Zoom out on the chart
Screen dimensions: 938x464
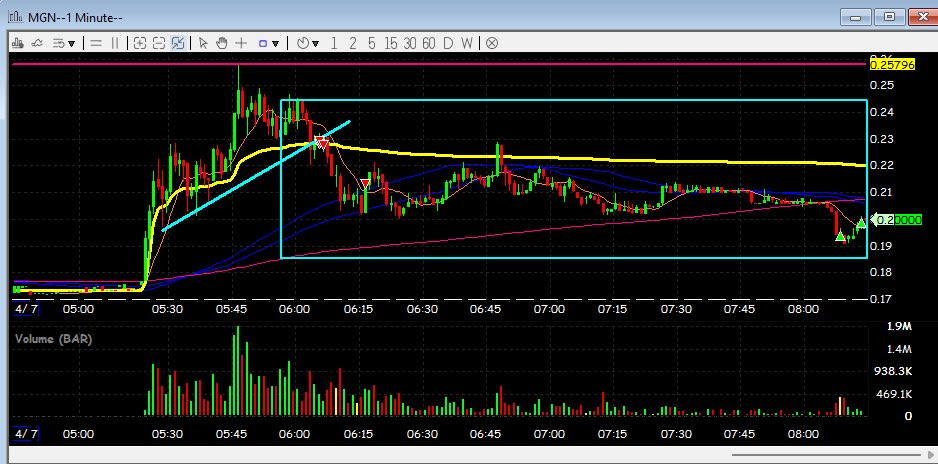[159, 43]
